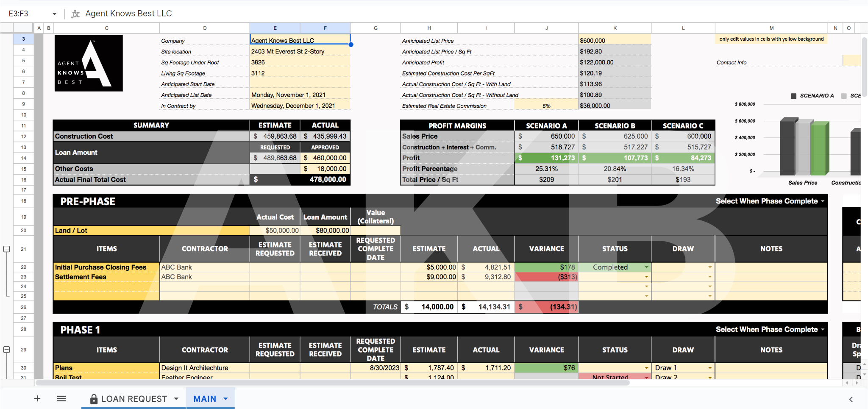Open the Draw 1 dropdown for Plans
Image resolution: width=868 pixels, height=409 pixels.
pos(709,368)
